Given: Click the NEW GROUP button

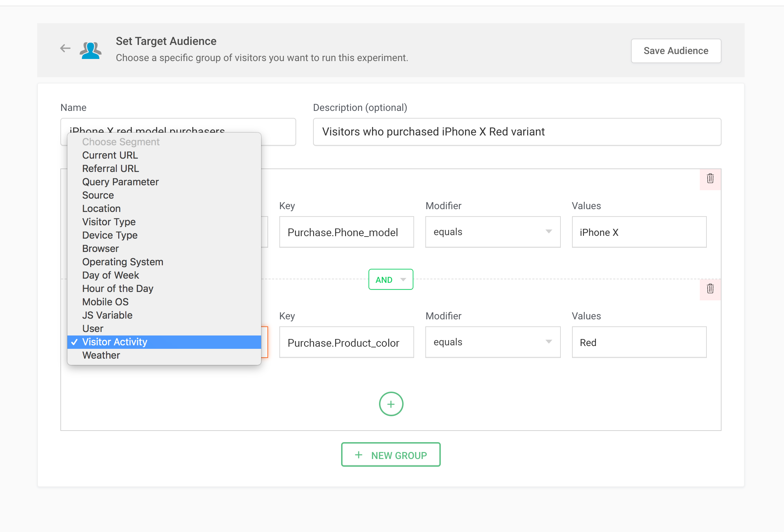Looking at the screenshot, I should coord(391,455).
